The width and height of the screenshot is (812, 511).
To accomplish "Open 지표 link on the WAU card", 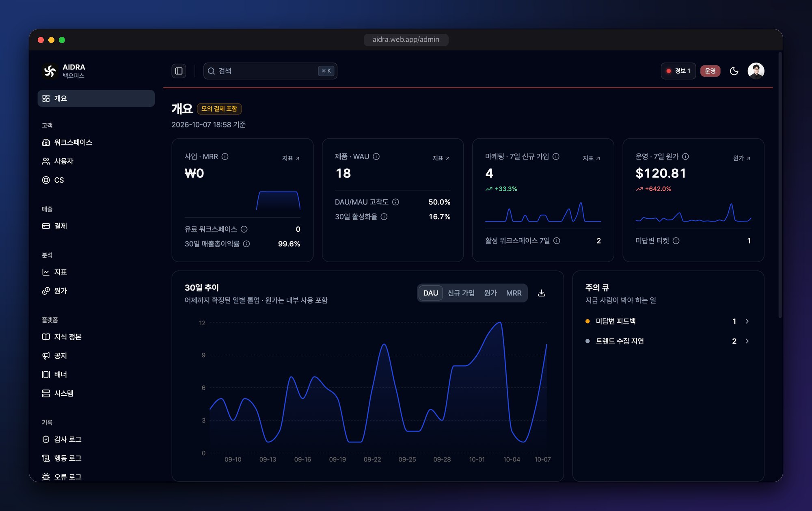I will click(441, 158).
